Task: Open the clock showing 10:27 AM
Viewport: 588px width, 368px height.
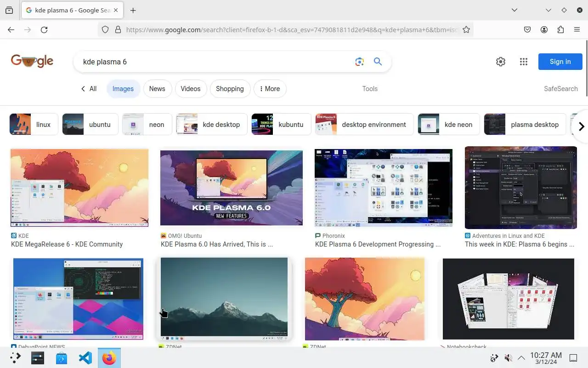Action: click(x=546, y=358)
